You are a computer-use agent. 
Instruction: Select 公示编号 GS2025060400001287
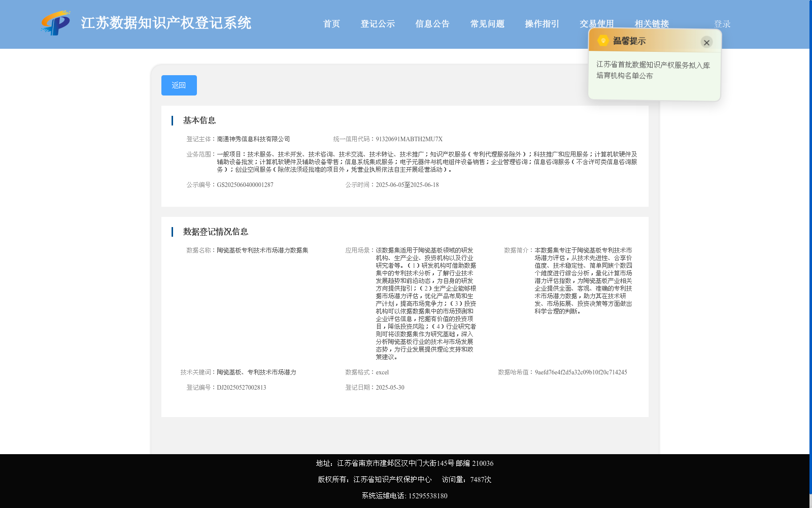point(245,185)
